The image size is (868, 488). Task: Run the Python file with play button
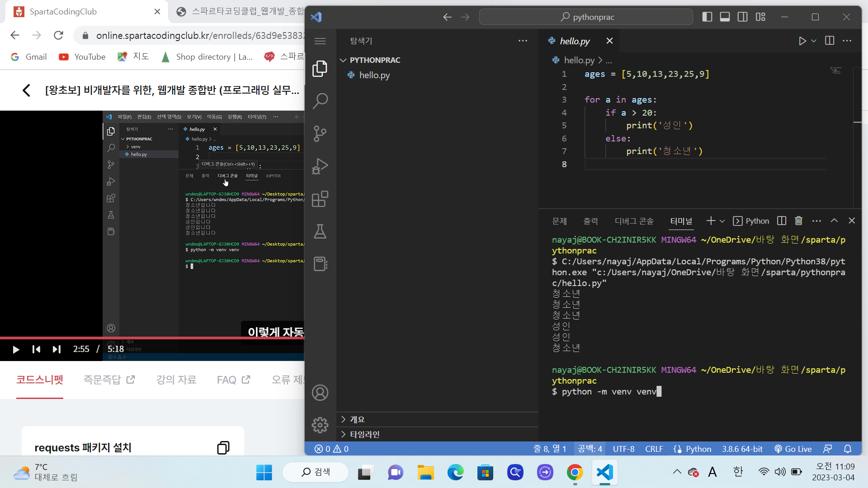[x=802, y=41]
